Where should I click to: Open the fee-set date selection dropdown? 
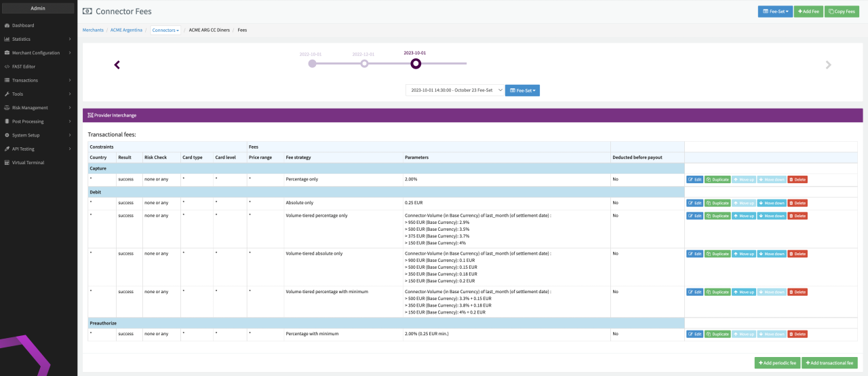455,90
